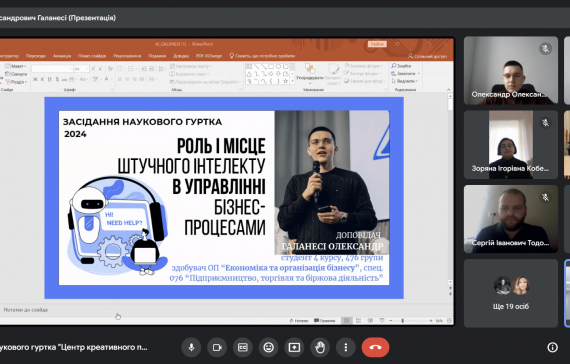The height and width of the screenshot is (364, 570).
Task: Apply bold Ж formatting
Action: (35, 79)
